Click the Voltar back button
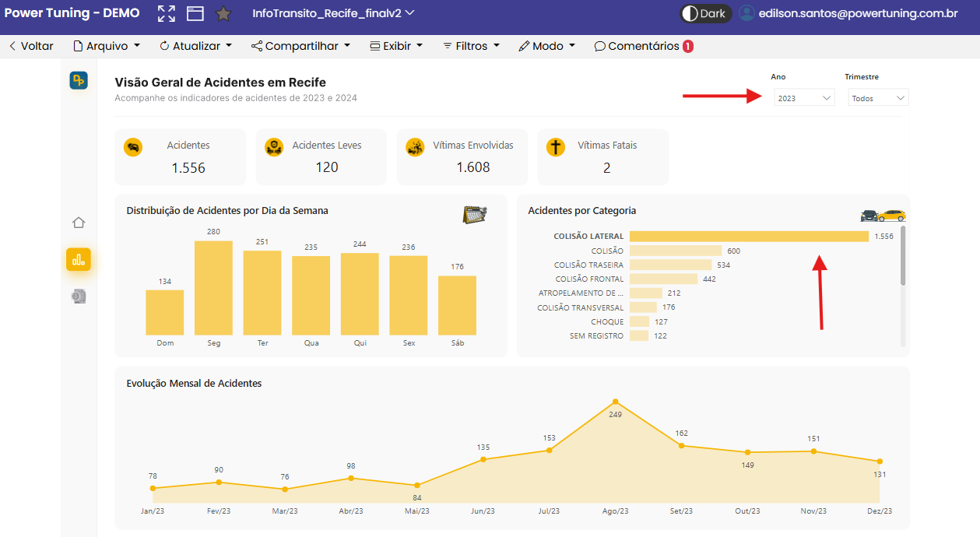This screenshot has height=537, width=980. click(x=31, y=46)
